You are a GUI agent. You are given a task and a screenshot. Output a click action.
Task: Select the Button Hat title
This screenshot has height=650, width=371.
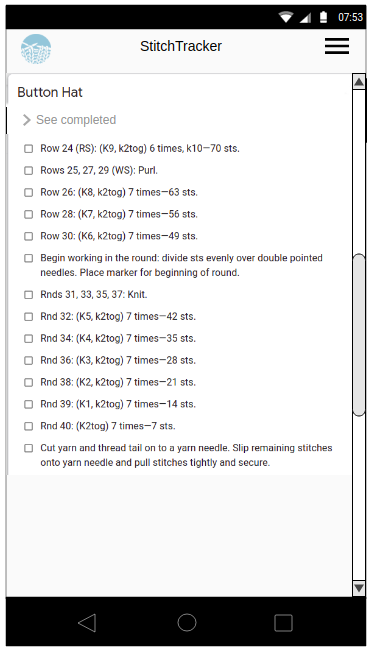tap(50, 92)
